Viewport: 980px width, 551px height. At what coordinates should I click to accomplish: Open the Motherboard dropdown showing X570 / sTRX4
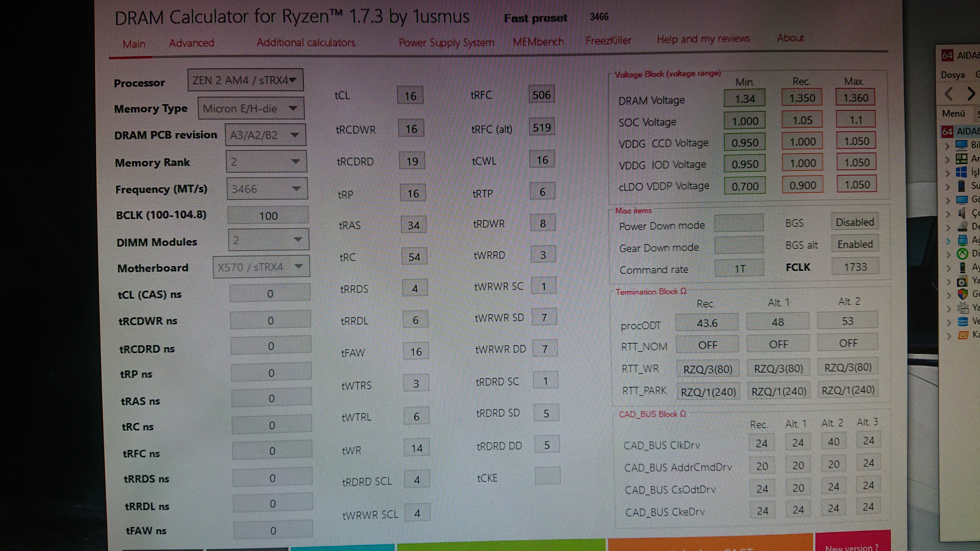(x=261, y=267)
